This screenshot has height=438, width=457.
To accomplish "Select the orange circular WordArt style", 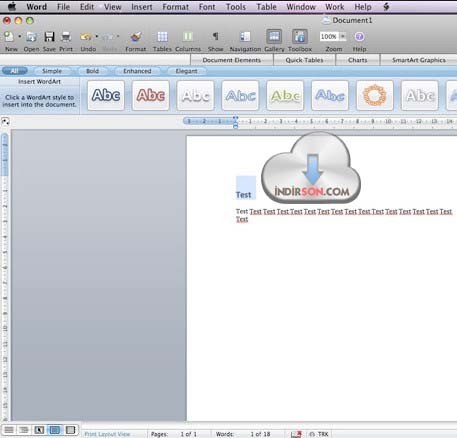I will 375,95.
